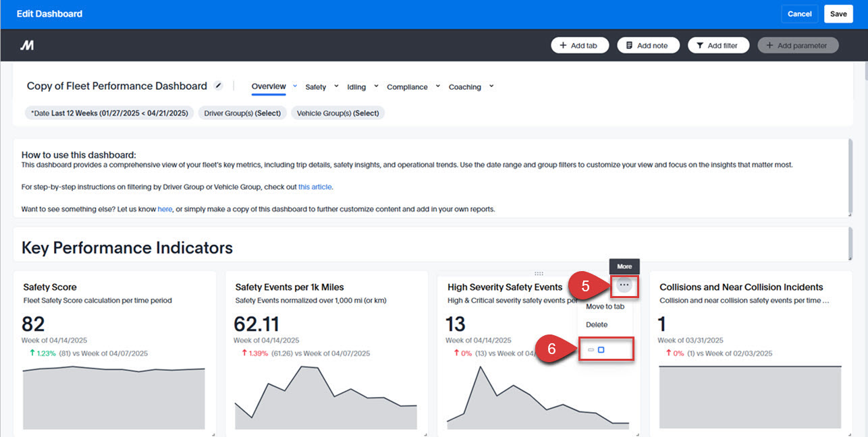
Task: Click the 'Collisions and Near Collision Incidents' title
Action: click(x=741, y=287)
